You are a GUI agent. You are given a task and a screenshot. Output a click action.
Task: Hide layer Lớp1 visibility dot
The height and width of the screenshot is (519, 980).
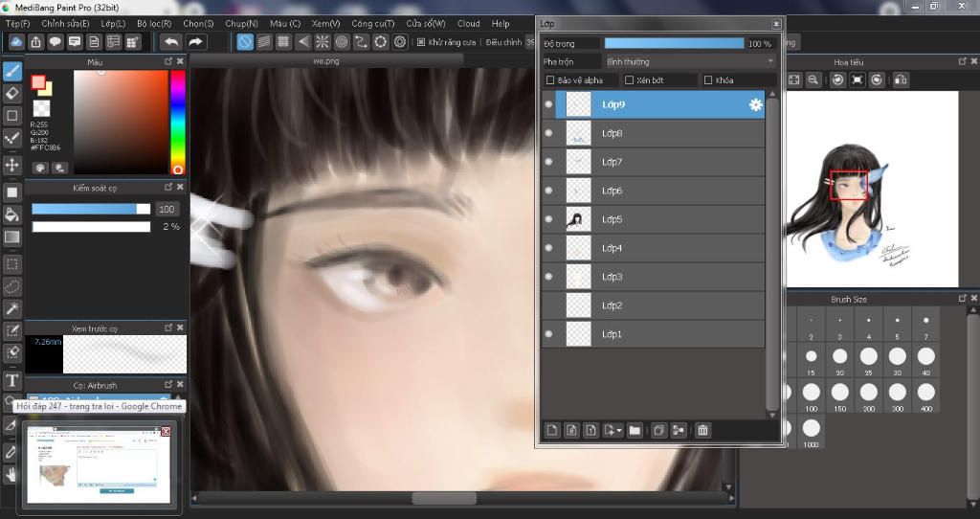[548, 334]
